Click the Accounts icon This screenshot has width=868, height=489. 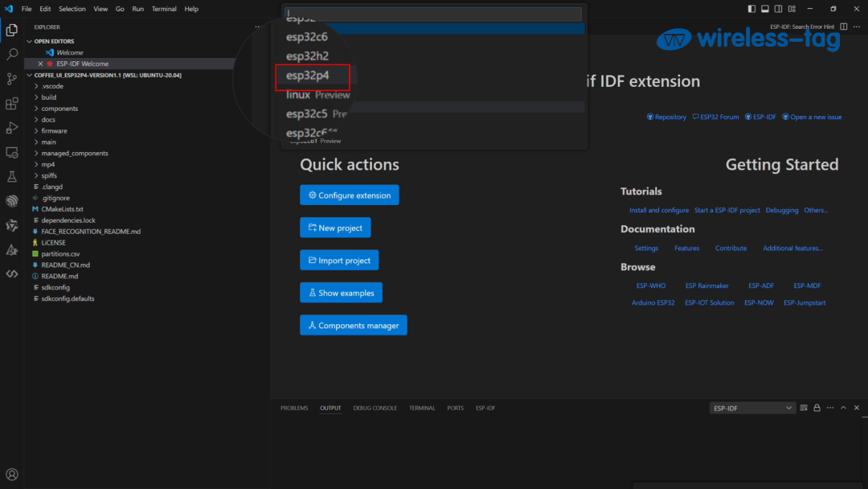12,474
